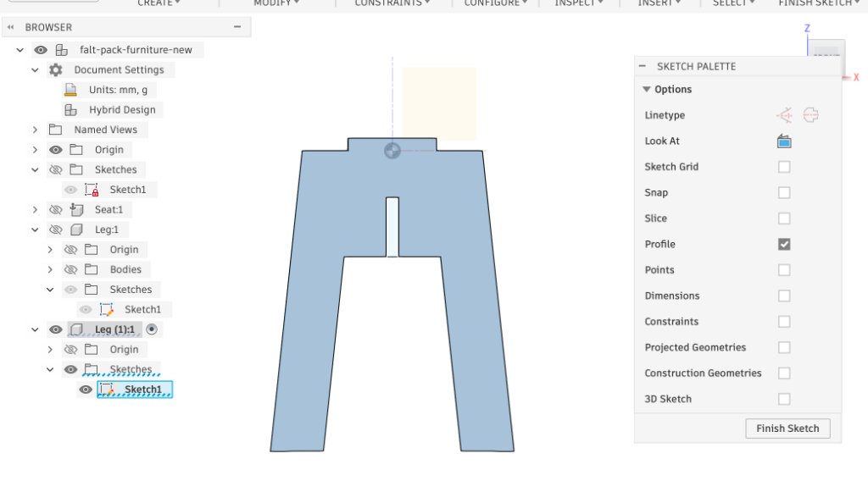Open the CONSTRAINTS menu
This screenshot has width=868, height=481.
(392, 3)
